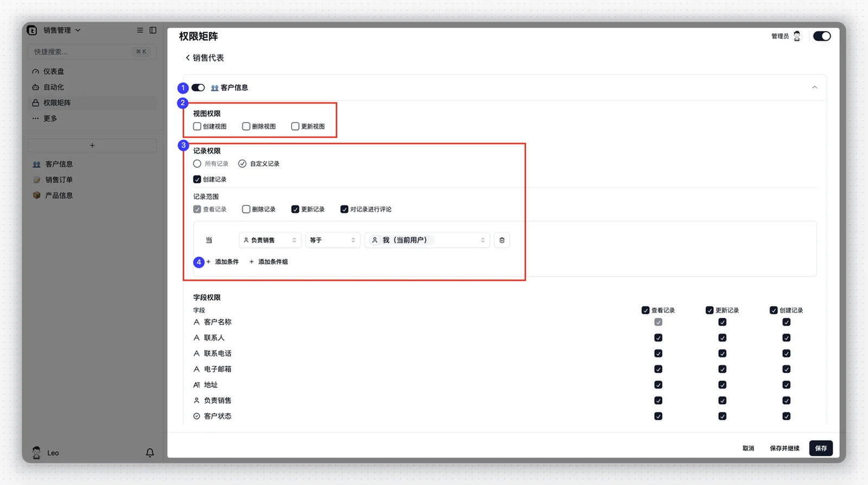Uncheck 电子邮箱 update-record checkbox
Viewport: 868px width, 485px height.
tap(723, 369)
